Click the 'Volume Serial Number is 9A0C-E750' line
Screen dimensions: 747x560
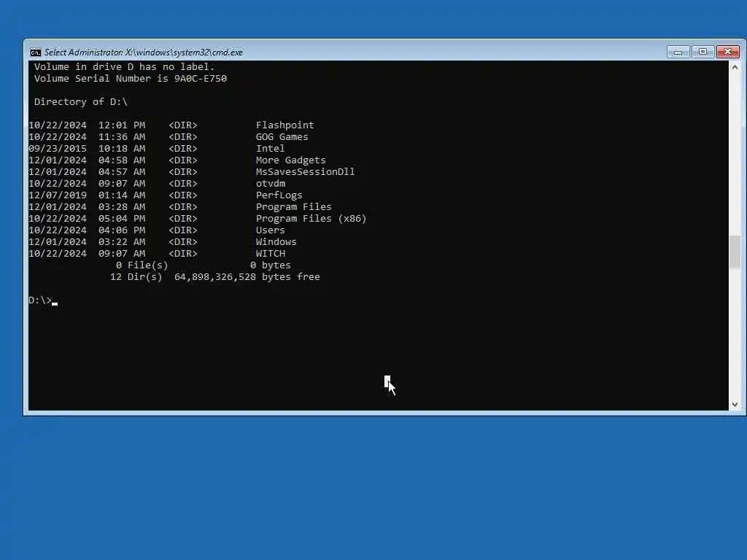click(x=130, y=79)
